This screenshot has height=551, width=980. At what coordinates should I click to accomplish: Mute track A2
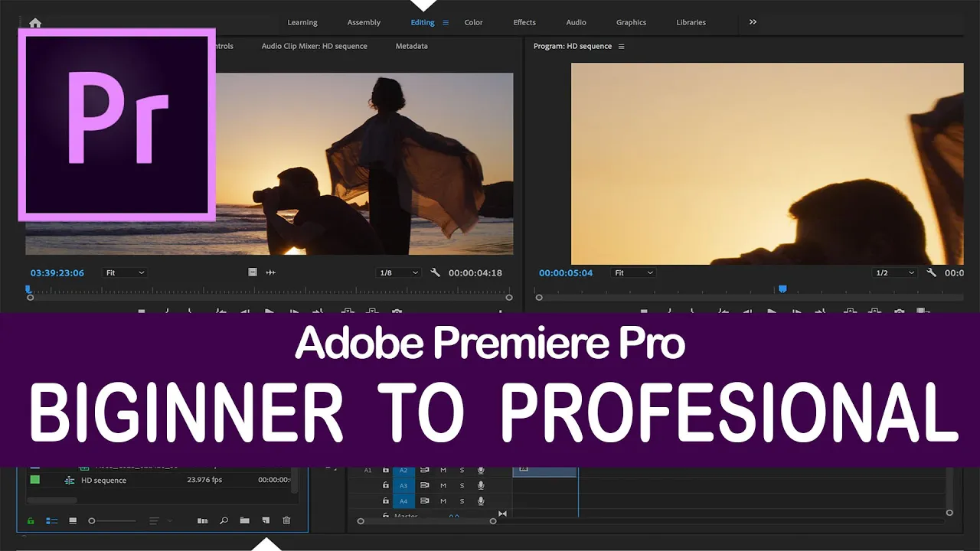(443, 470)
